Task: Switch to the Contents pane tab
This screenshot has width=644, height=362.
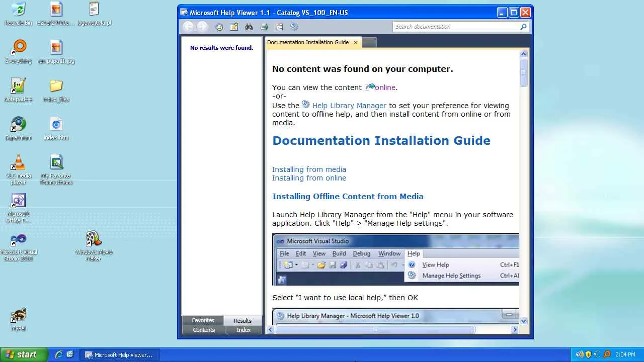Action: [204, 330]
